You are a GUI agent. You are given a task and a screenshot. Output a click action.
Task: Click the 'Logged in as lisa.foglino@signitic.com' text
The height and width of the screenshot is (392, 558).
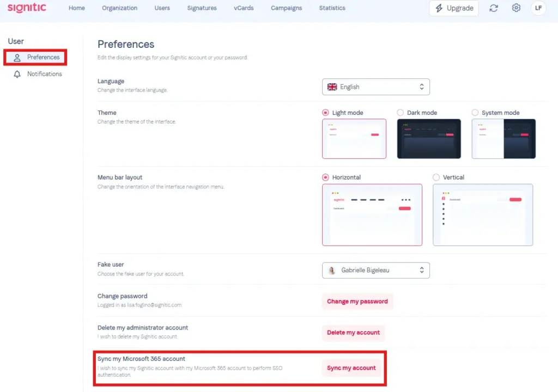[x=139, y=305]
